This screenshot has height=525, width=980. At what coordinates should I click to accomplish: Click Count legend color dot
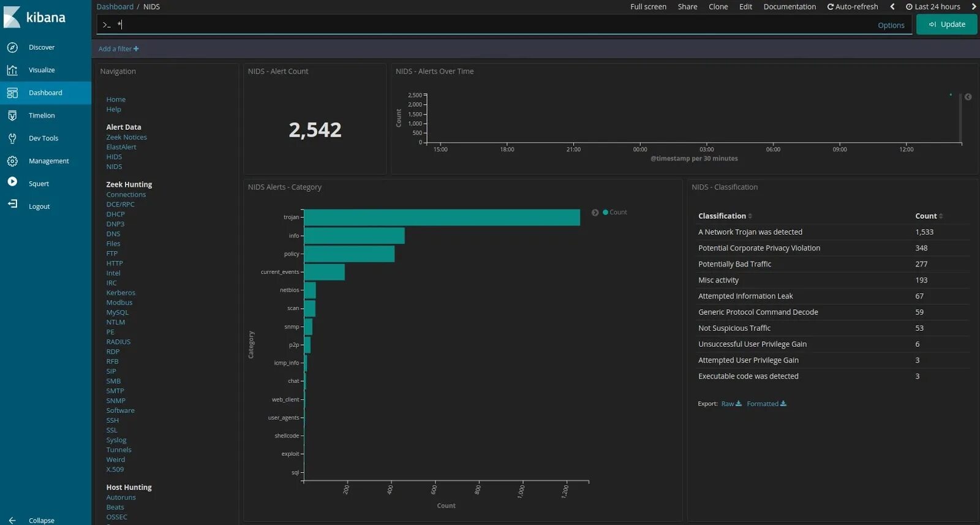click(x=605, y=212)
